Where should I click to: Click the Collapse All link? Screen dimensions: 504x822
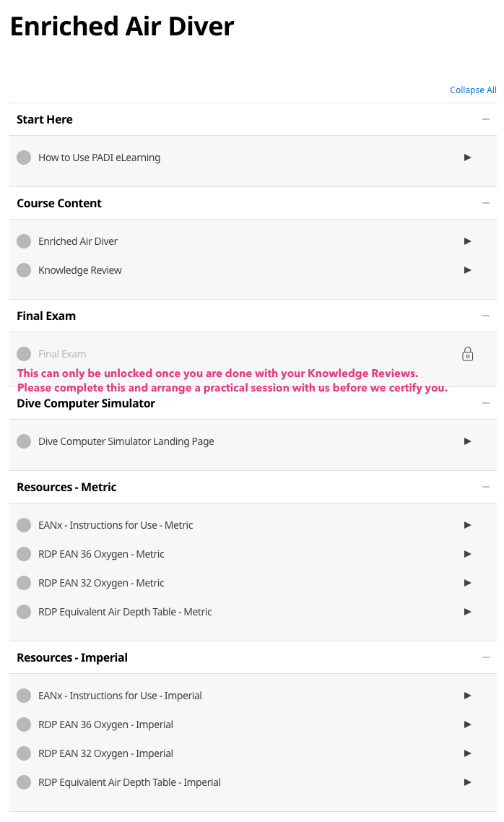click(473, 90)
